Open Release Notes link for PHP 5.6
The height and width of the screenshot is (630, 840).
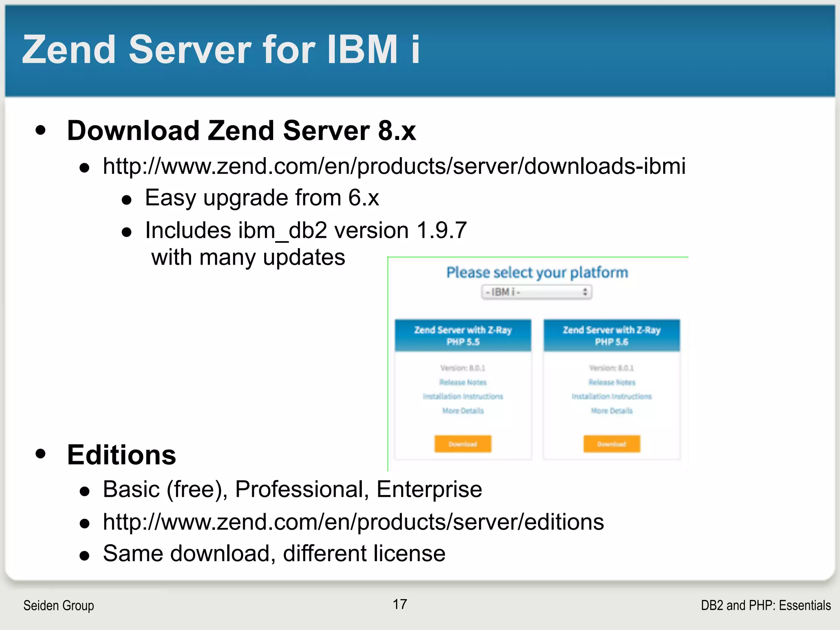click(x=612, y=382)
